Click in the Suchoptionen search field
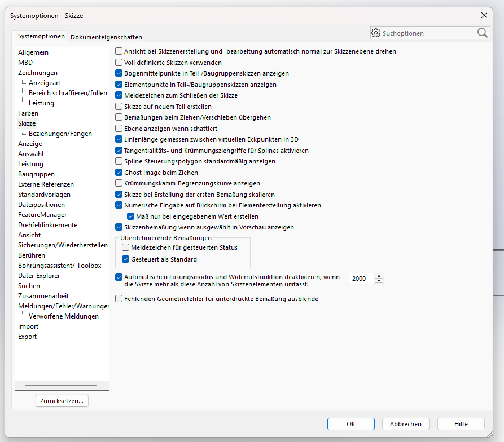This screenshot has width=504, height=442. (429, 33)
